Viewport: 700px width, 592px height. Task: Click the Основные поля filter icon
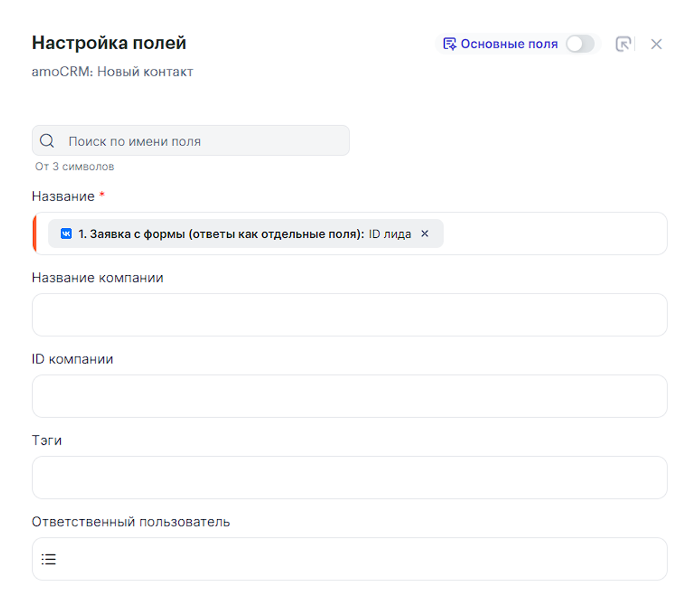point(449,44)
